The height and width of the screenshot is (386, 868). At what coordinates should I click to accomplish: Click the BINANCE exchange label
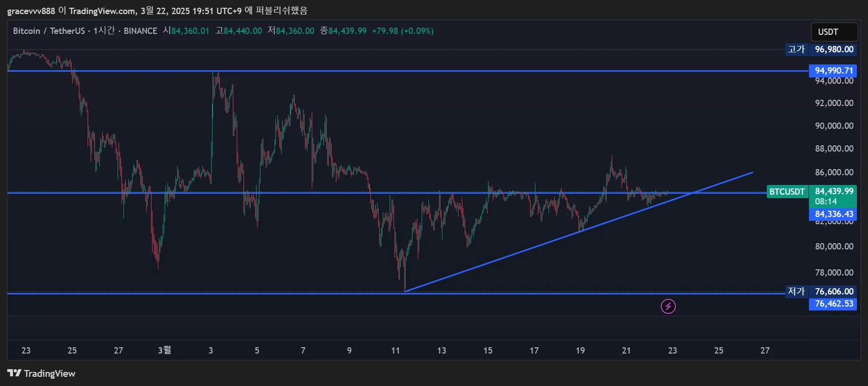[140, 31]
